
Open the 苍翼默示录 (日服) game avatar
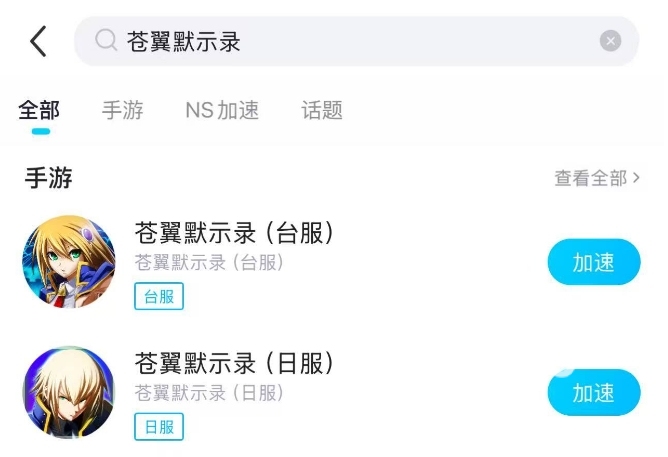pyautogui.click(x=69, y=393)
